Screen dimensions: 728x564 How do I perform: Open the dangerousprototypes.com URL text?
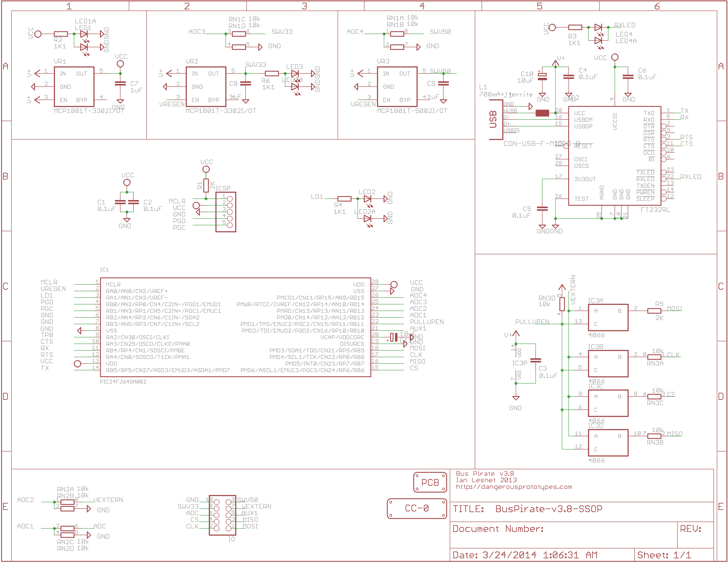514,487
